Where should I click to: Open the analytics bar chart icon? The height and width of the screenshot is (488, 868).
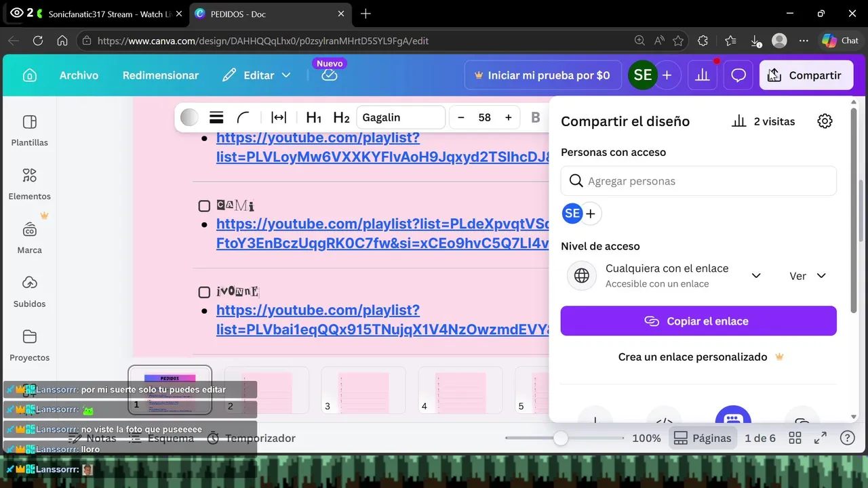pos(703,75)
